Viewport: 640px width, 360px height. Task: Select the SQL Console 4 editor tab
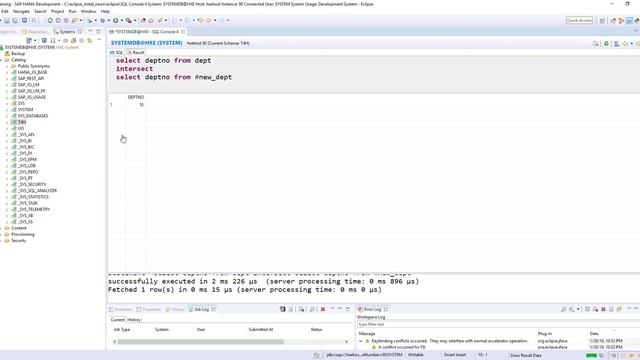(x=147, y=31)
